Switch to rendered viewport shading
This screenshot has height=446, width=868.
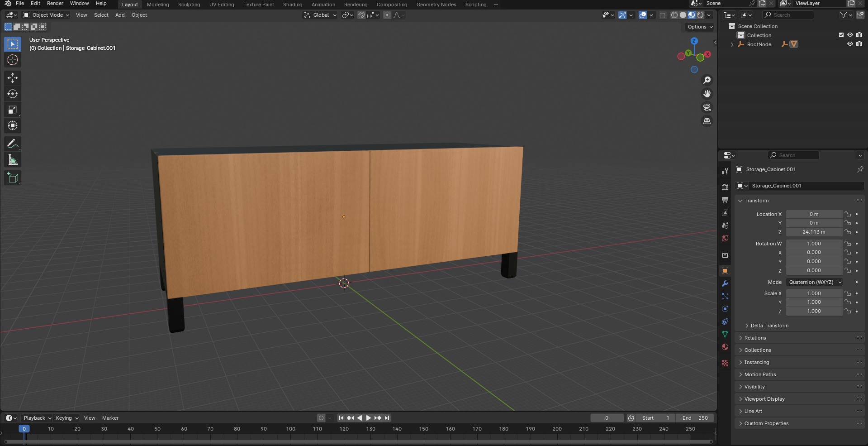click(700, 15)
